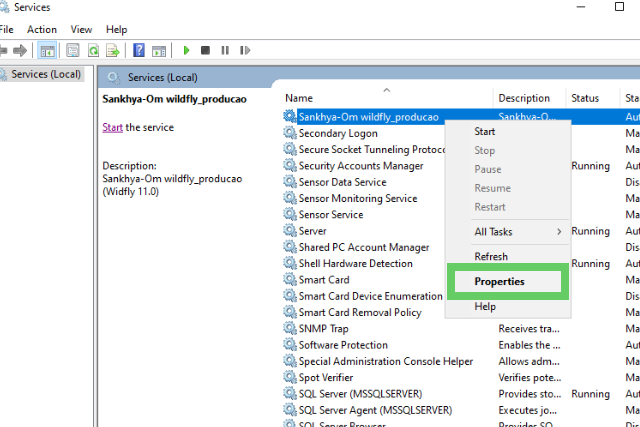Open Properties from the context menu
This screenshot has height=427, width=640.
pyautogui.click(x=507, y=282)
